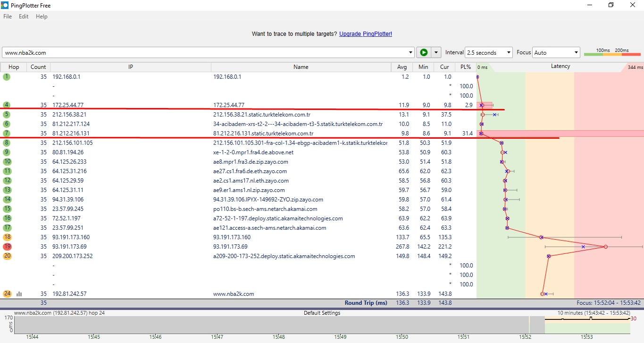Select hop 16 green circle icon

tap(7, 218)
